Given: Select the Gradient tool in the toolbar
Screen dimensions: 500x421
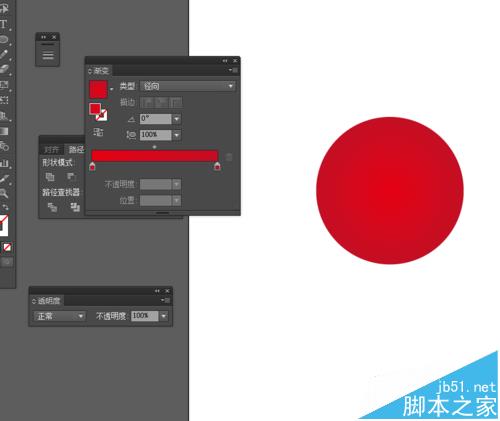Looking at the screenshot, I should click(x=4, y=131).
